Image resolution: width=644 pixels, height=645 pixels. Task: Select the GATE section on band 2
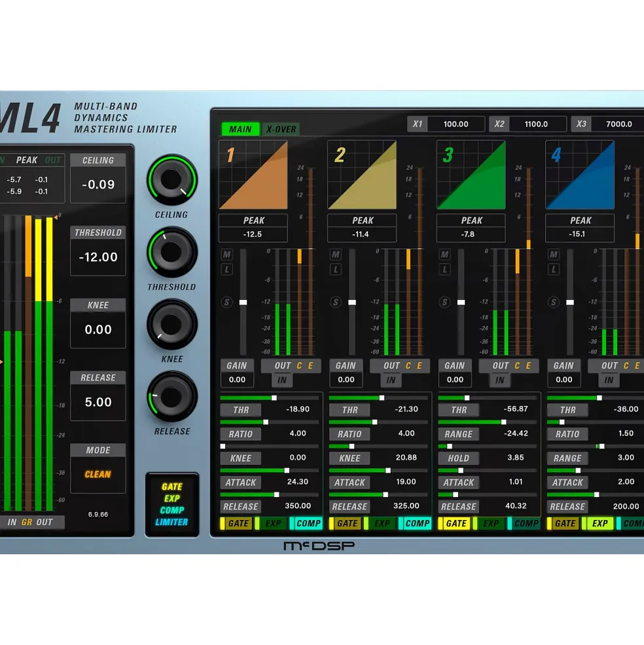(x=346, y=524)
